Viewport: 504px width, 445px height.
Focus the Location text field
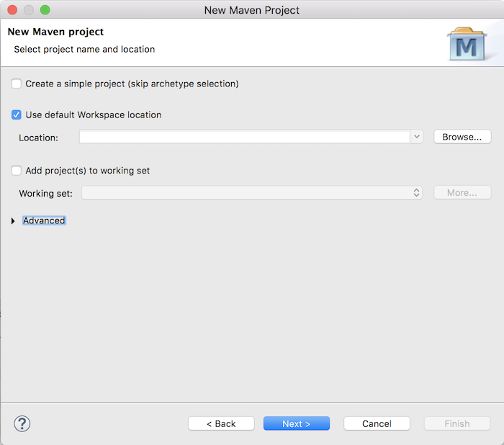click(x=245, y=137)
